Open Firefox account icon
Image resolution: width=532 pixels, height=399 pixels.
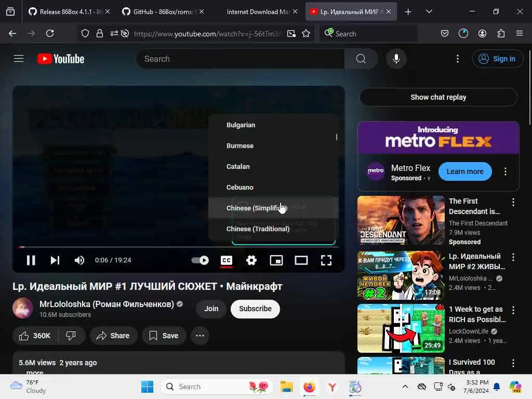tap(482, 33)
